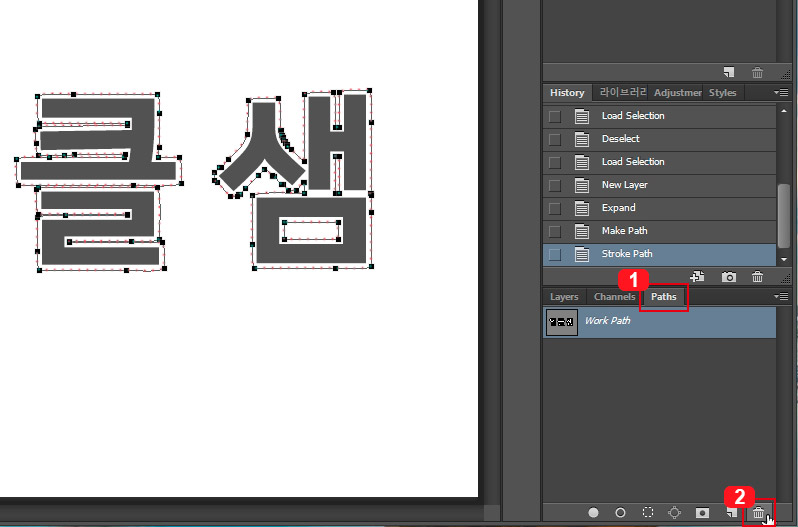Make work path from selection icon
The image size is (798, 527).
point(674,512)
